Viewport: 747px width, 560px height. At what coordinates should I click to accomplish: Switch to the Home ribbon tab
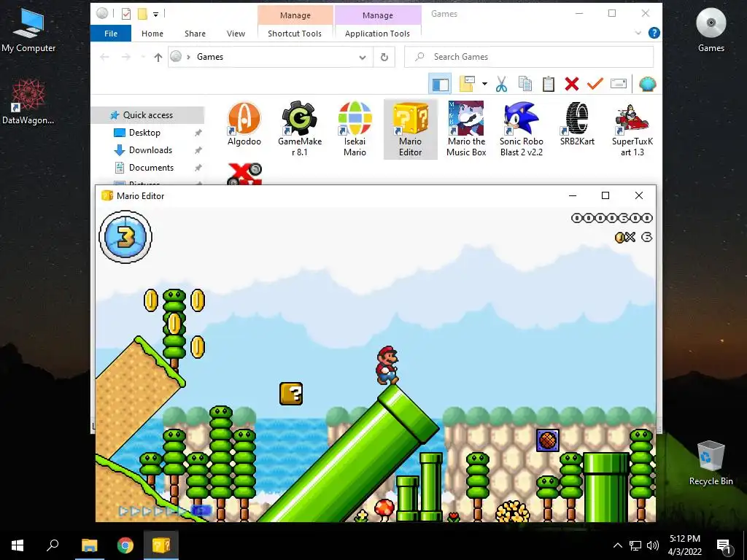(152, 34)
